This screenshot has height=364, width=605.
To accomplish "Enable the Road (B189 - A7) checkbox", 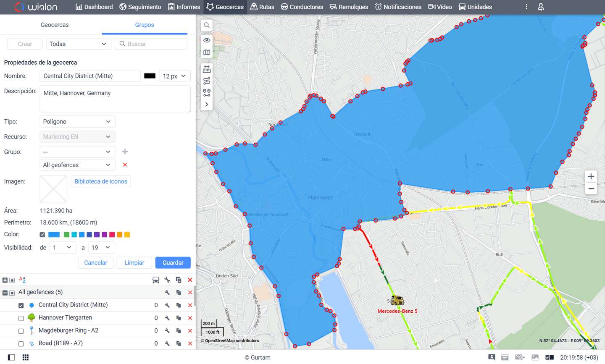I will point(21,343).
